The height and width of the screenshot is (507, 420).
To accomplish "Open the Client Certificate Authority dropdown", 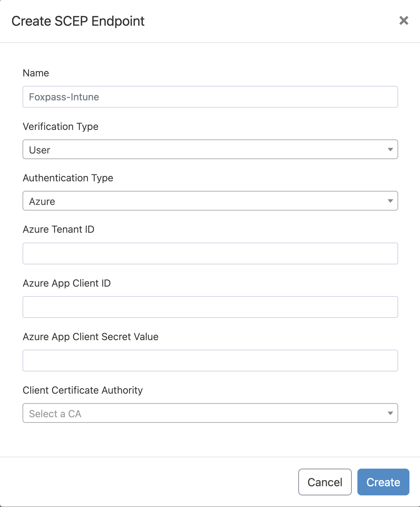I will [210, 413].
